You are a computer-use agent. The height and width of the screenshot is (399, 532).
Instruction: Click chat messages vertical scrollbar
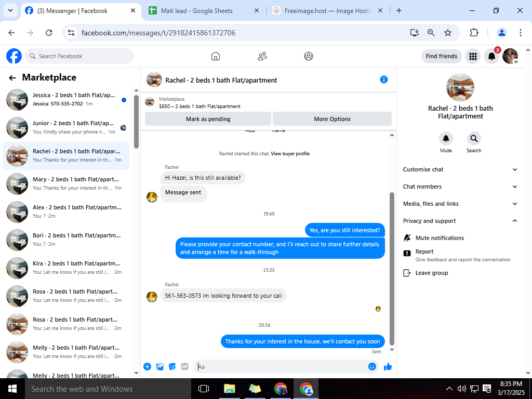(392, 268)
